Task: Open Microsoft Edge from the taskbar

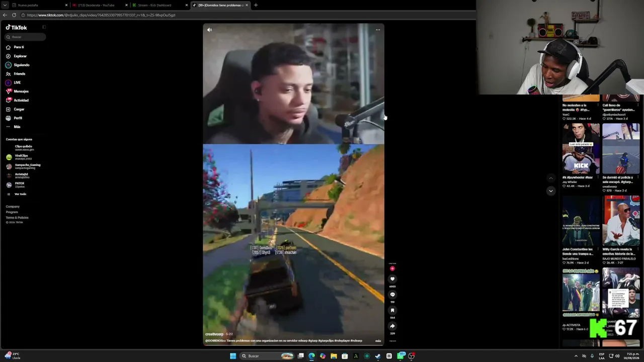Action: 311,356
